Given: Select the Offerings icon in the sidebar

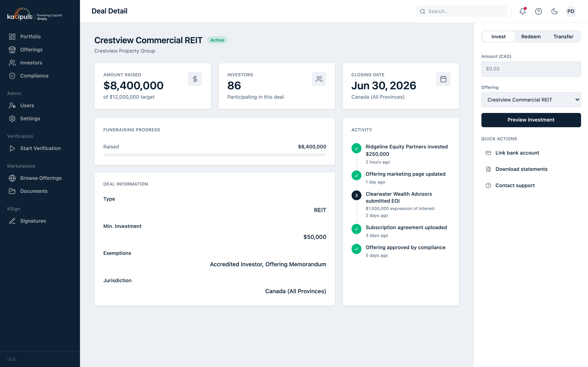Looking at the screenshot, I should pos(13,50).
